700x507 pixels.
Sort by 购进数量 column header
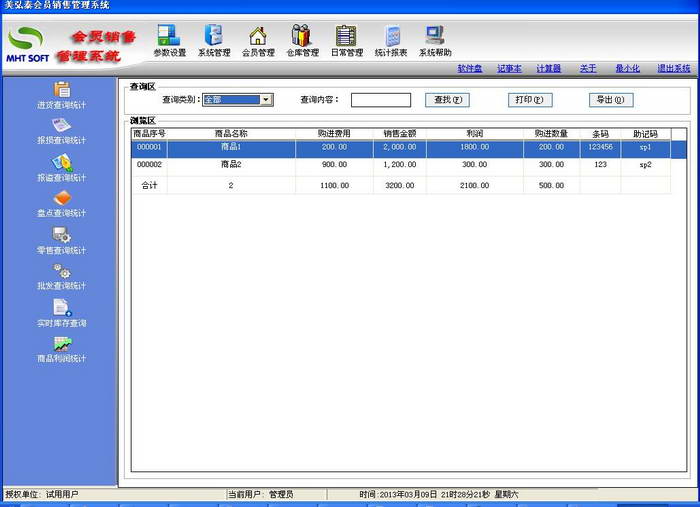tap(551, 133)
